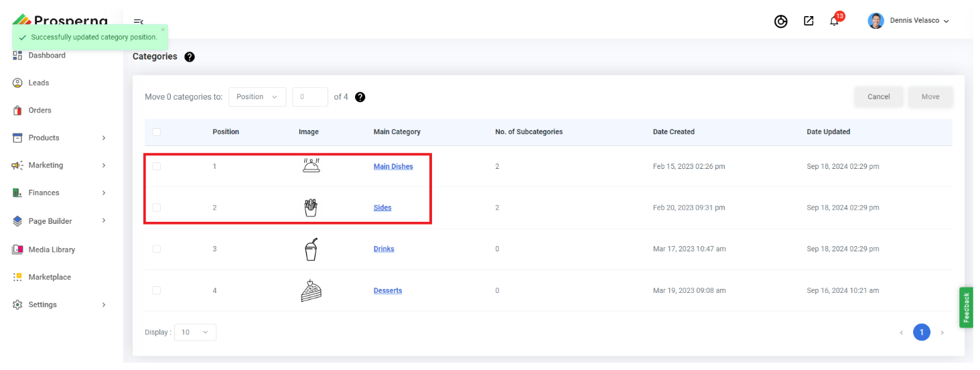Click the Dashboard sidebar icon
The height and width of the screenshot is (370, 980).
(17, 56)
